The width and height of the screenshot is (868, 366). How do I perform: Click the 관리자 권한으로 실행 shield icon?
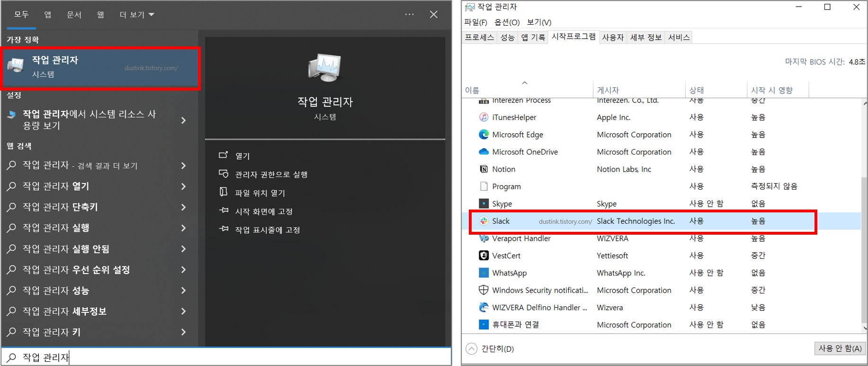224,174
